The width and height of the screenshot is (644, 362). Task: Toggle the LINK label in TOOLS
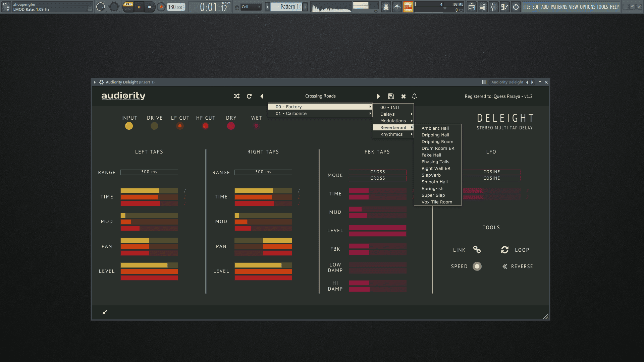click(459, 250)
